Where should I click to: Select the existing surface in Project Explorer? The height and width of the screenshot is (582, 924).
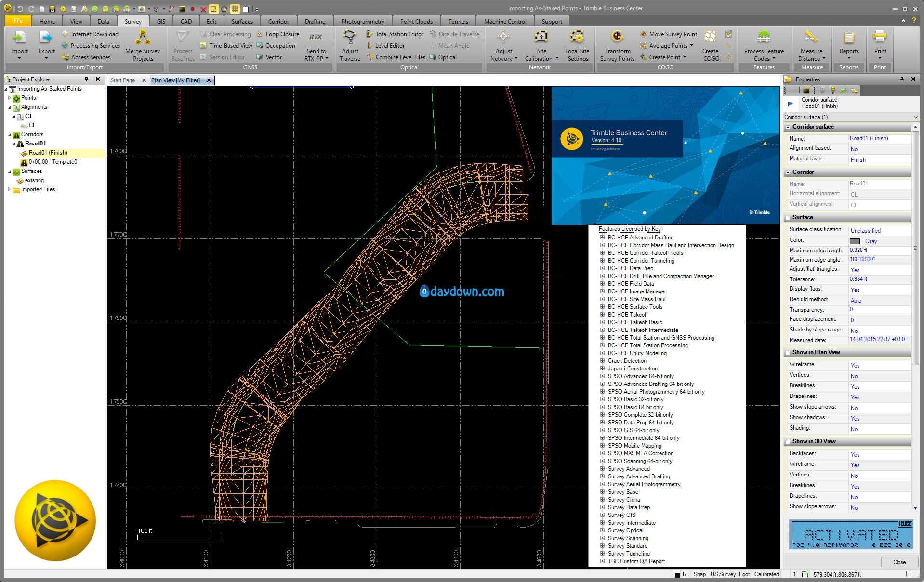(x=34, y=180)
